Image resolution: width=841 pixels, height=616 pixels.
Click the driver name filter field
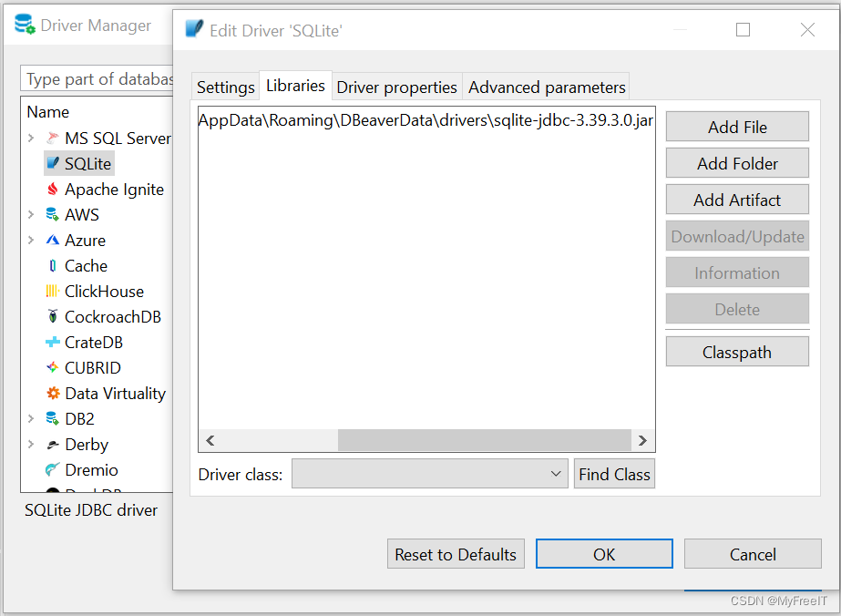[x=97, y=79]
